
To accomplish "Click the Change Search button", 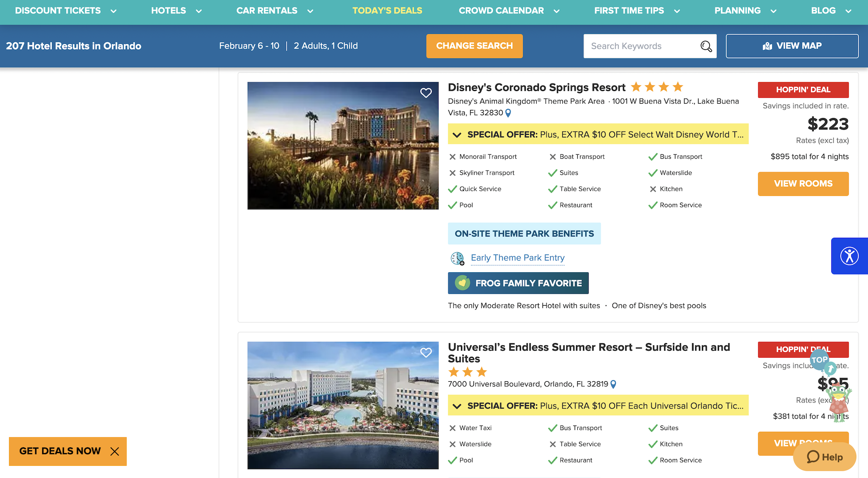I will click(475, 46).
